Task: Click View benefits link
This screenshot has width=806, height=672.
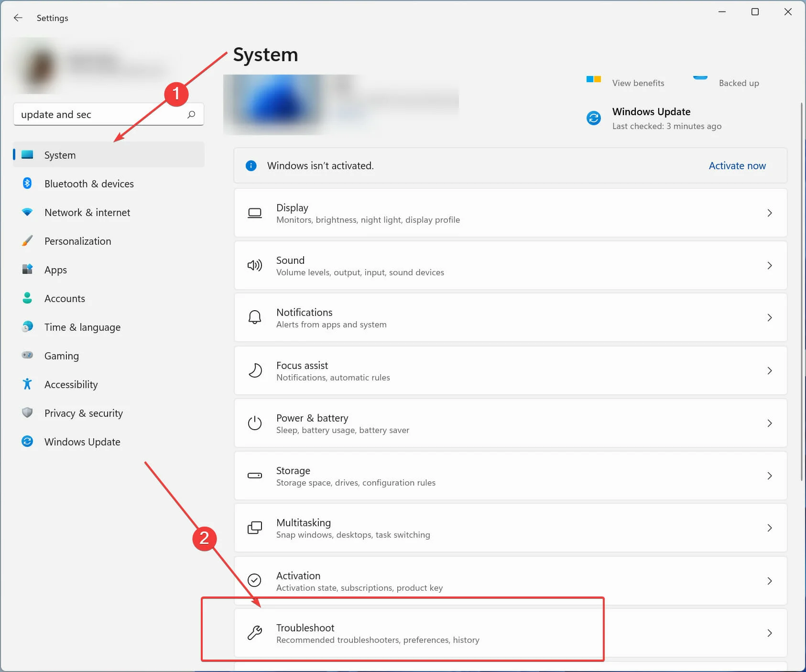Action: click(x=638, y=83)
